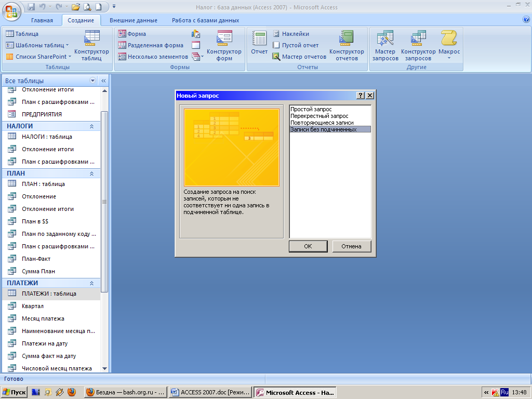Click Ru language indicator in tray
The height and width of the screenshot is (399, 532).
point(504,392)
